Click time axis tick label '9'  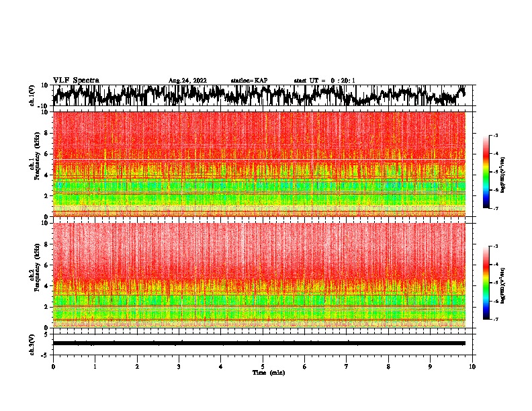430,367
